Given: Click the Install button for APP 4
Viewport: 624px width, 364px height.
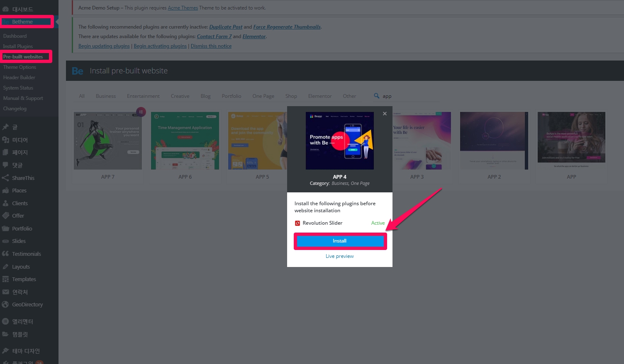Looking at the screenshot, I should coord(340,241).
